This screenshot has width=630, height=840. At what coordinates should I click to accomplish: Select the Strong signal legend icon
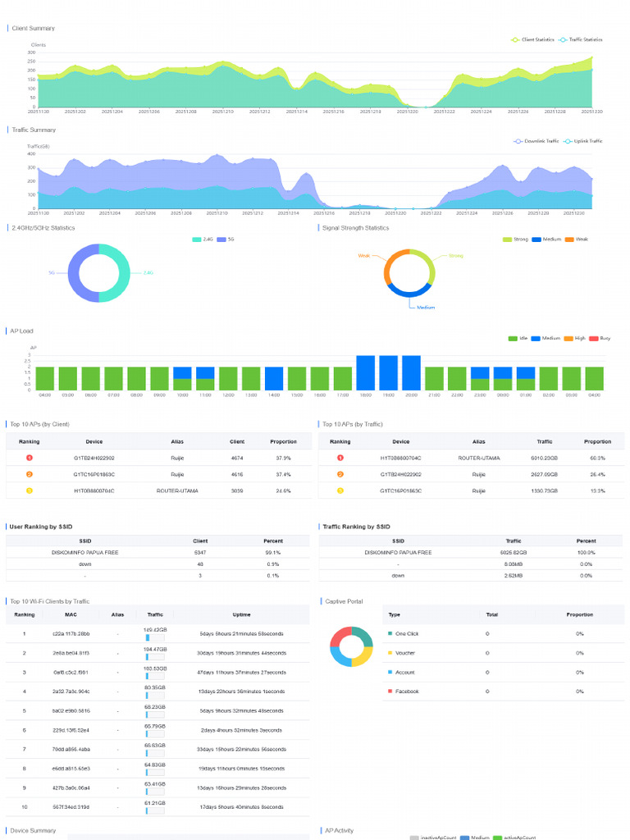point(507,240)
